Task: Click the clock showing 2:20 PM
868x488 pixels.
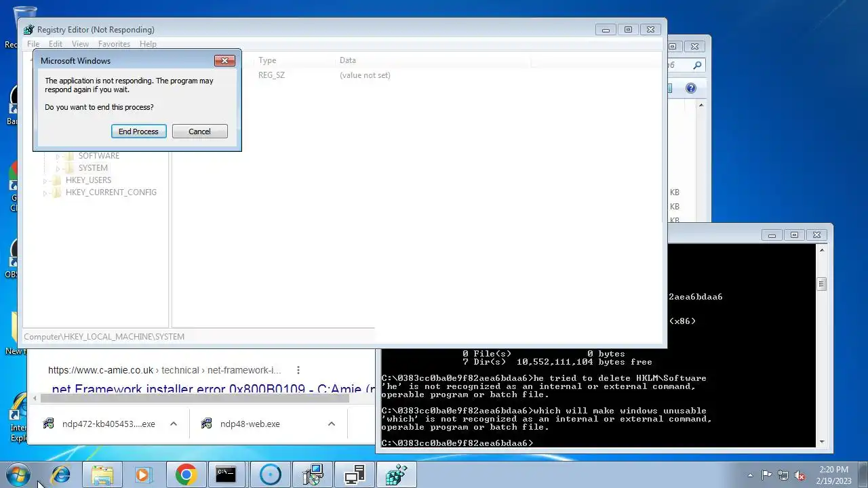Action: [x=833, y=474]
